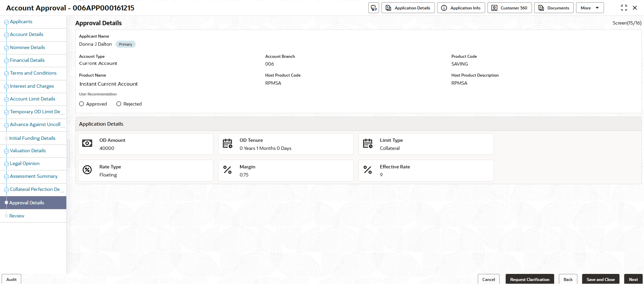The image size is (644, 284).
Task: Click the Interest and Charges checkmark icon
Action: (x=6, y=87)
